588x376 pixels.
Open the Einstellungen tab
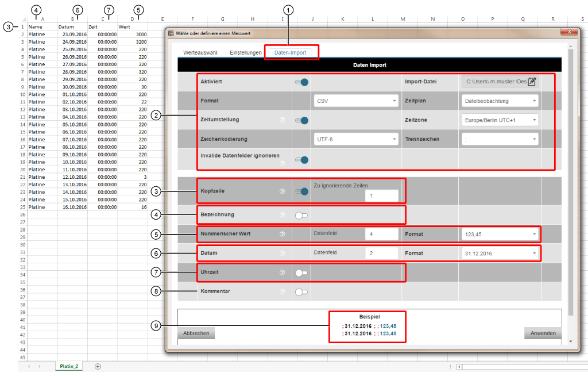[245, 52]
